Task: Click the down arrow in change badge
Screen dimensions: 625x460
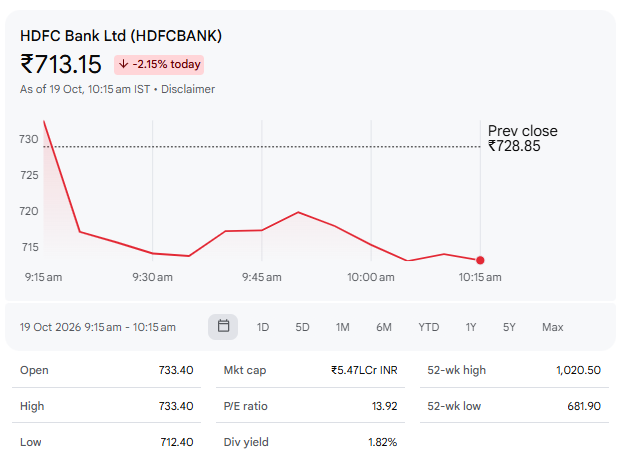Action: tap(124, 64)
